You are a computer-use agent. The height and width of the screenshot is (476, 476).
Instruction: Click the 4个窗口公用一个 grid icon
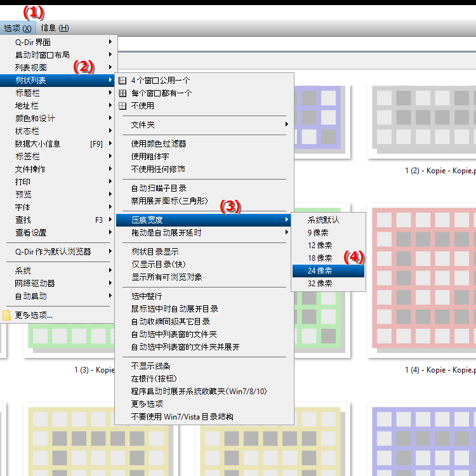pyautogui.click(x=122, y=81)
